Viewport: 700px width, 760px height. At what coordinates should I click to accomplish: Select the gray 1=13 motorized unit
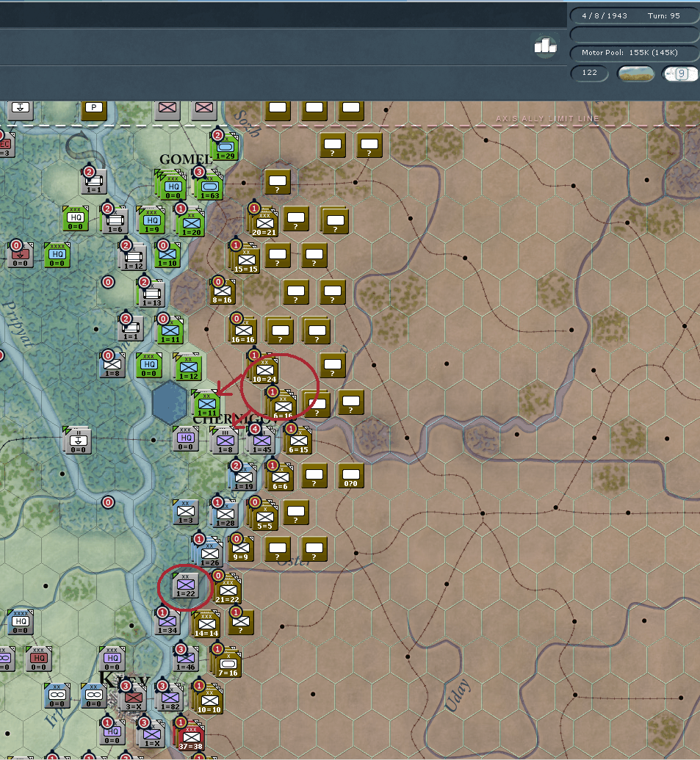[152, 294]
